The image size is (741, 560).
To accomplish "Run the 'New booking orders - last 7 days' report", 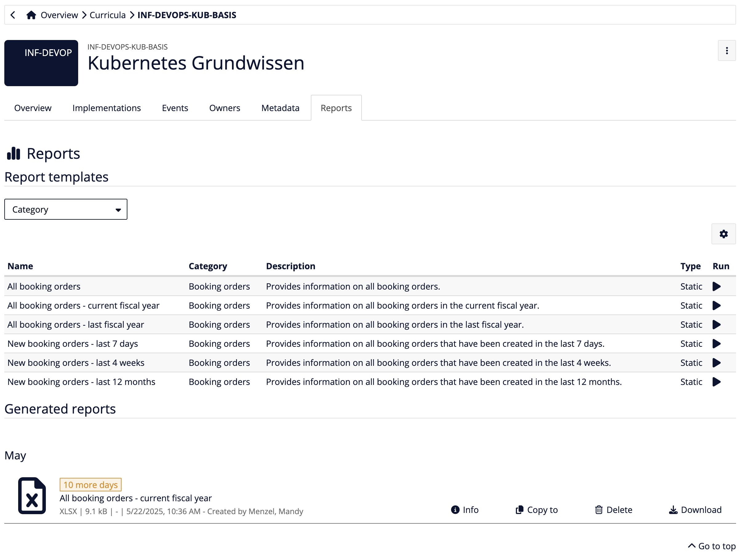I will coord(717,343).
